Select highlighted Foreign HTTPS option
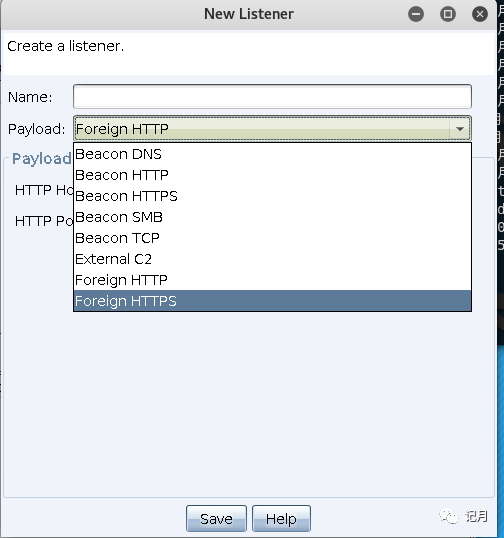Screen dimensions: 504x538 coord(272,301)
